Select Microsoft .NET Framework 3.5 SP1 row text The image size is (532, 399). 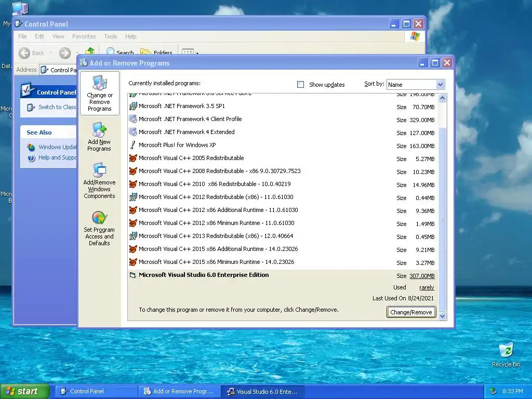pyautogui.click(x=181, y=106)
